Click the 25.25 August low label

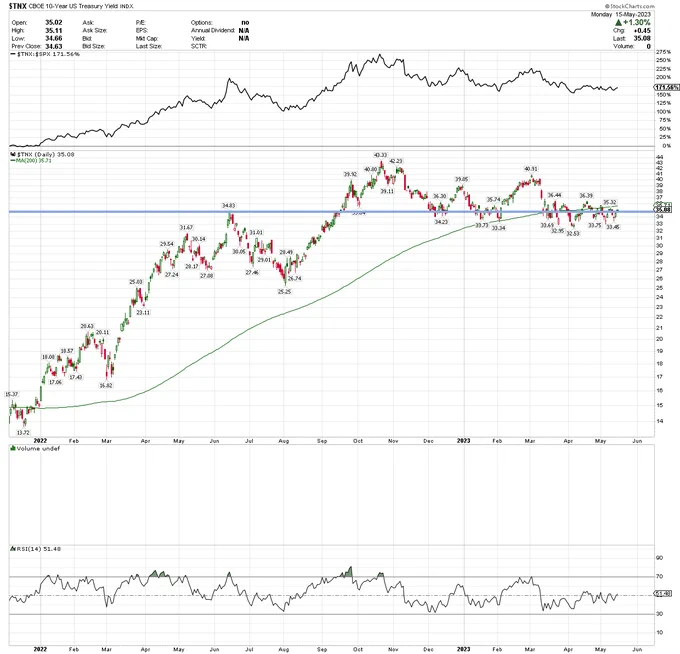pyautogui.click(x=284, y=292)
